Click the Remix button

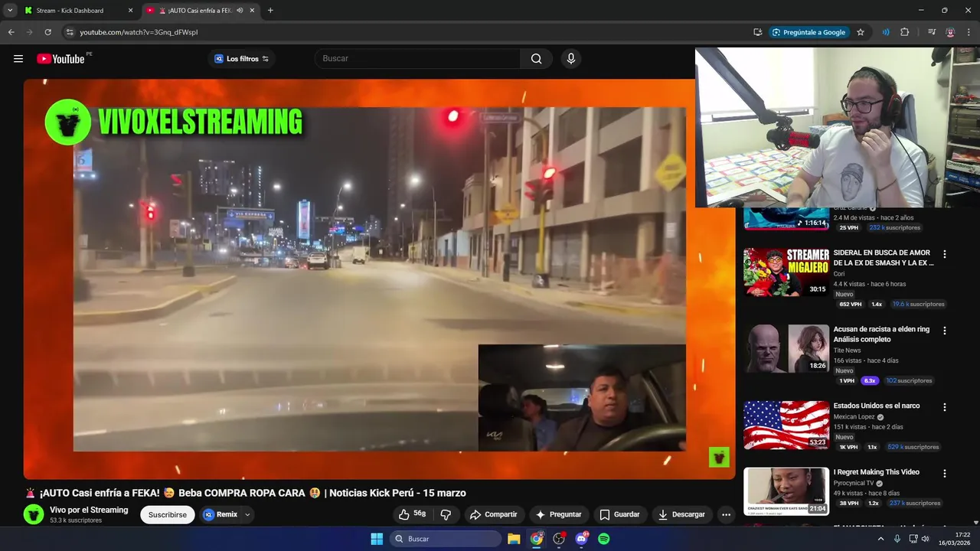point(220,514)
